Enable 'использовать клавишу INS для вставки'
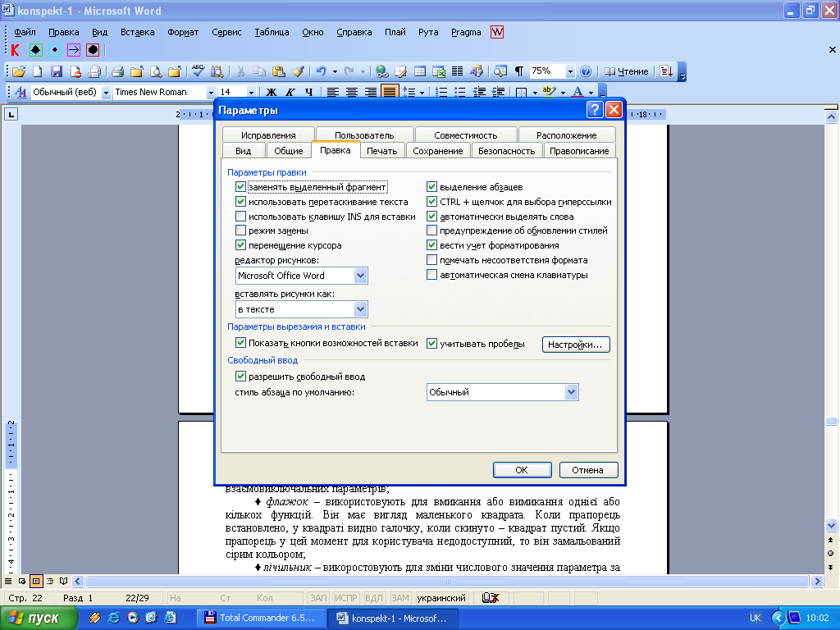This screenshot has height=630, width=840. (x=240, y=217)
